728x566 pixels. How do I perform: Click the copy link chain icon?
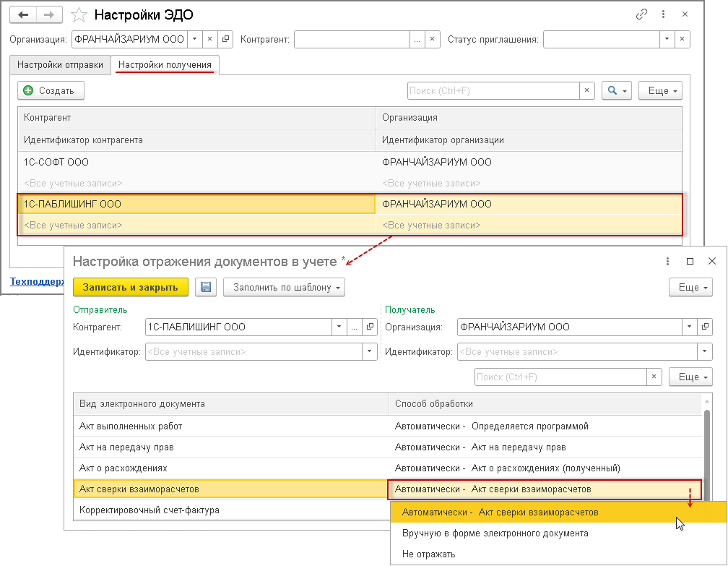(x=641, y=14)
